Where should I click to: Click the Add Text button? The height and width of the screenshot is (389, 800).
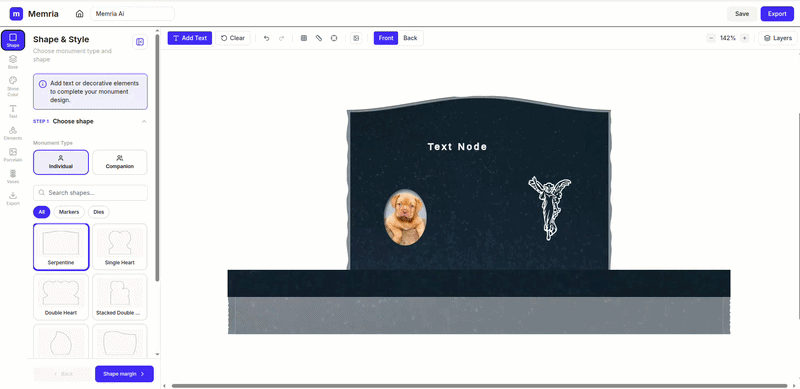(x=190, y=38)
